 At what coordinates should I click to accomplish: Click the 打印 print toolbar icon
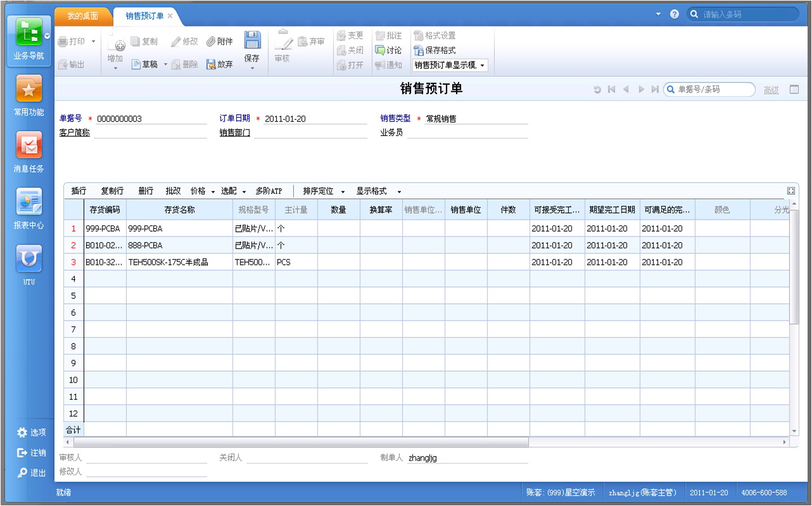63,42
